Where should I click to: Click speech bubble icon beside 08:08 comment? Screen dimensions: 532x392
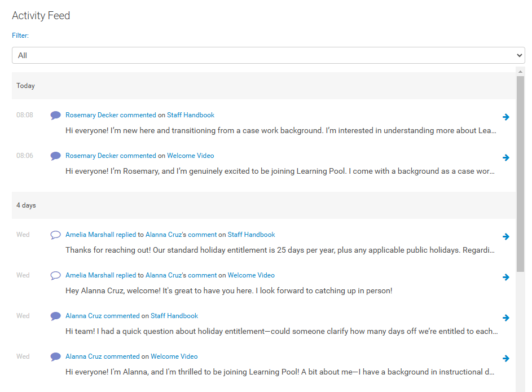pyautogui.click(x=55, y=116)
